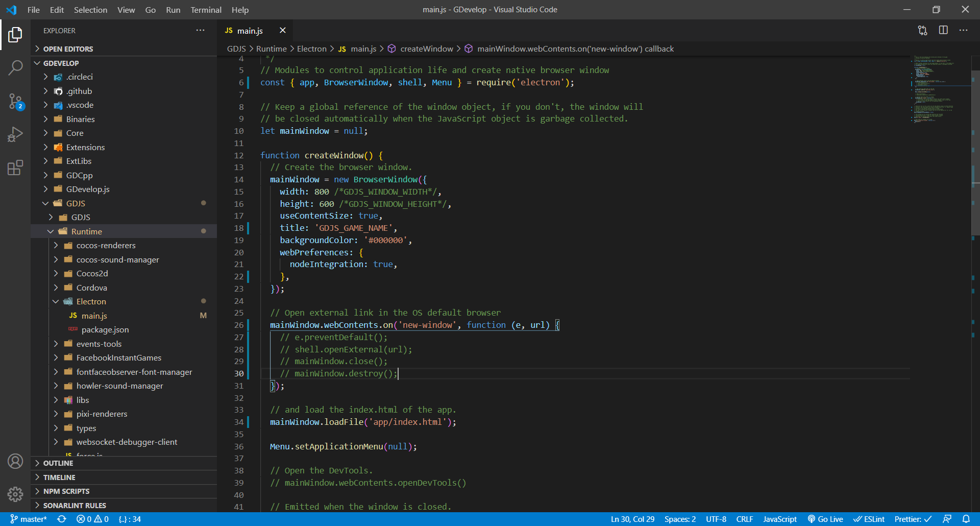Open the Terminal menu
The width and height of the screenshot is (980, 526).
click(206, 10)
